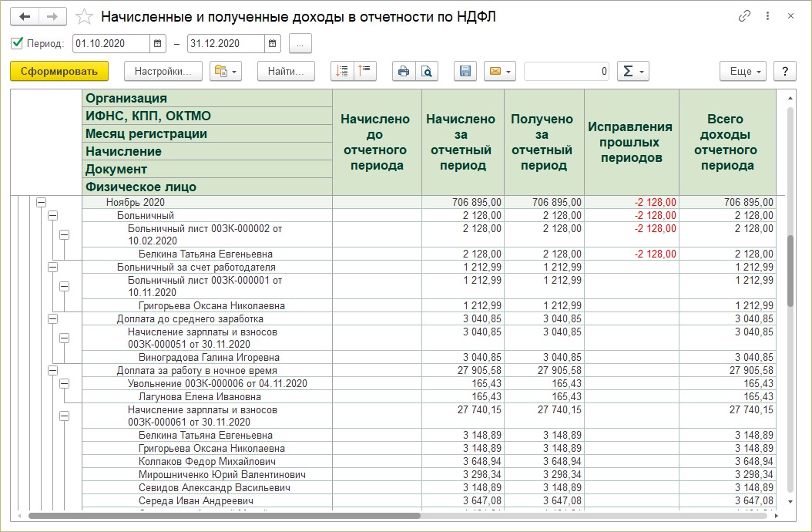Click the Физическое лицо header row
Image resolution: width=812 pixels, height=532 pixels.
(207, 187)
